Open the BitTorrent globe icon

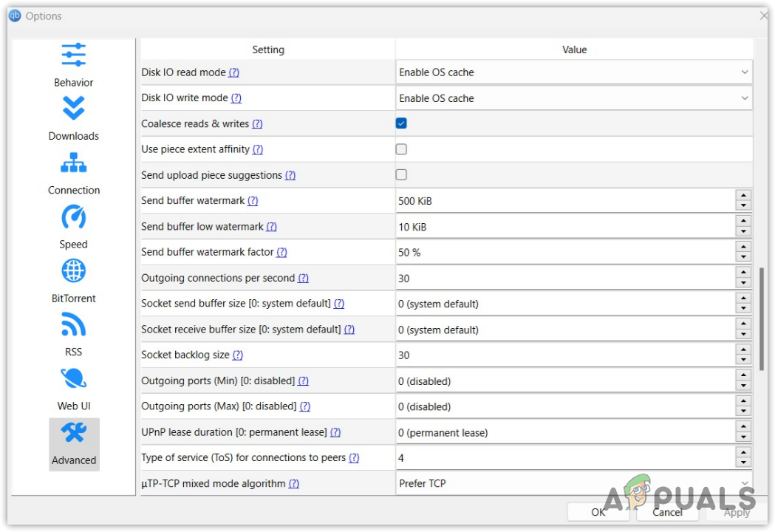tap(73, 271)
